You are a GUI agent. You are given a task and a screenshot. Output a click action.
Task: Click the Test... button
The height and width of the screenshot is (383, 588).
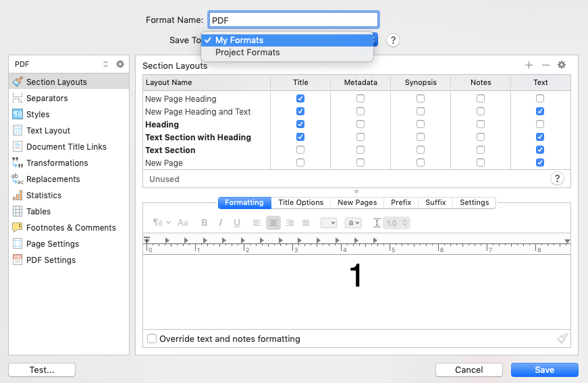[42, 370]
